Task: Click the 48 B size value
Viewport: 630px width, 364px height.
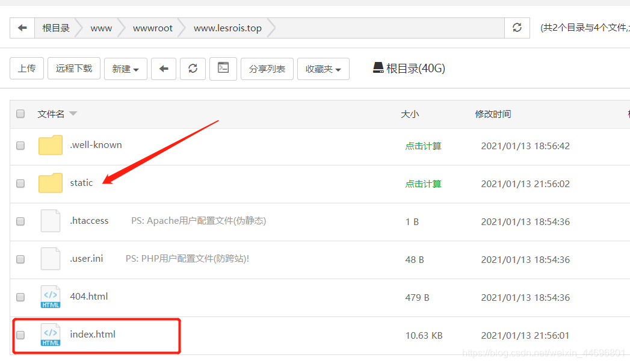Action: click(x=414, y=259)
